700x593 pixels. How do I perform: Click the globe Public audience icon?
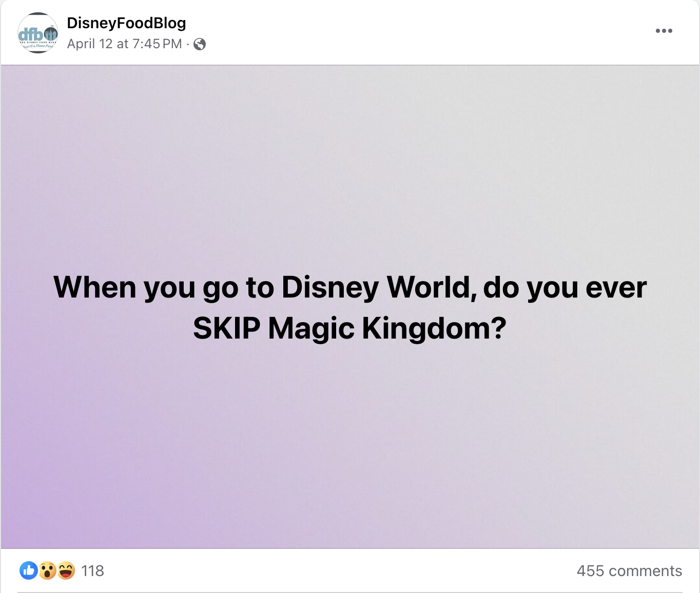pos(200,44)
